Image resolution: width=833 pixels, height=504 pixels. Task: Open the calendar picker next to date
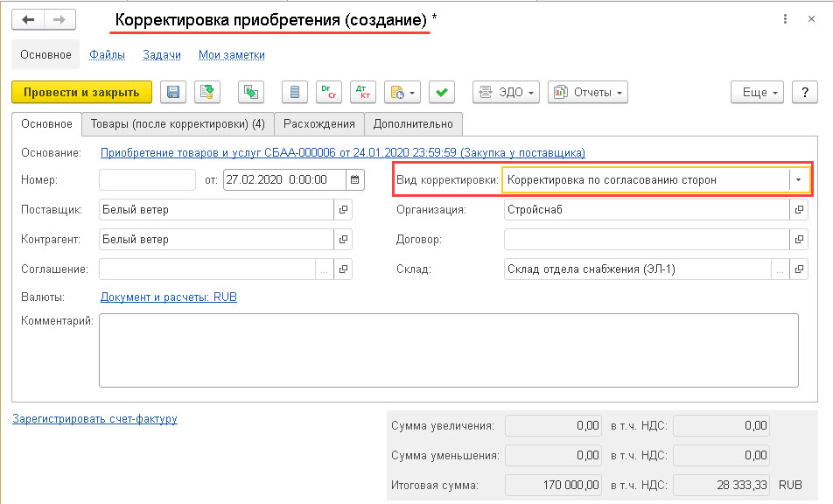[355, 180]
